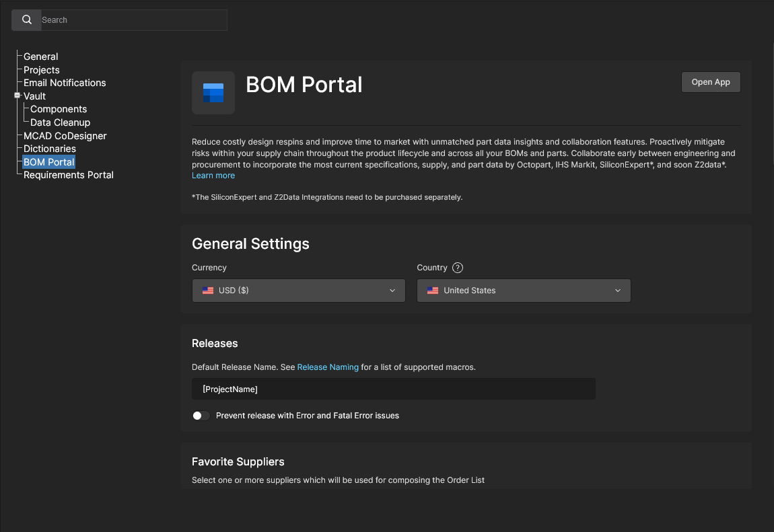774x532 pixels.
Task: Click the search magnifier icon
Action: pyautogui.click(x=27, y=20)
